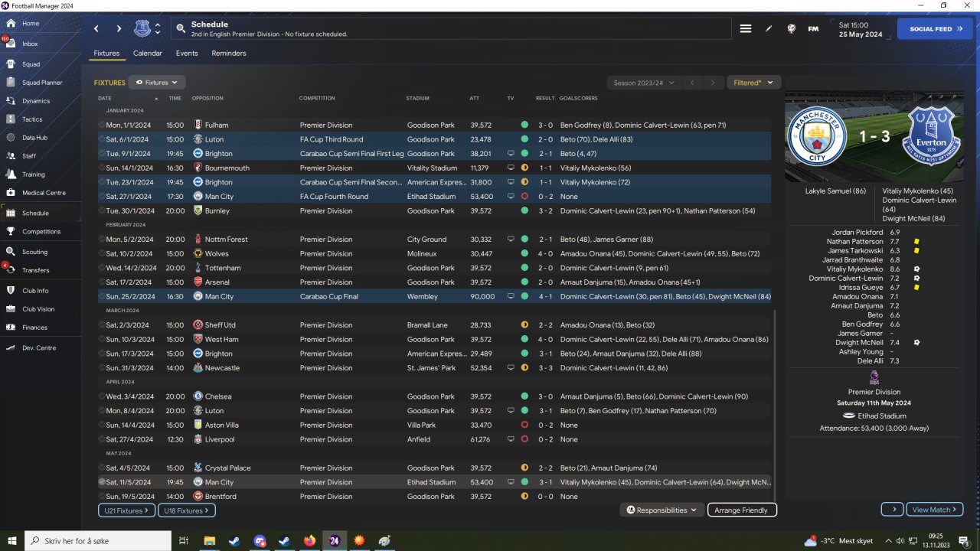This screenshot has width=980, height=551.
Task: Select the Carabao Cup Final fixture row
Action: point(435,296)
